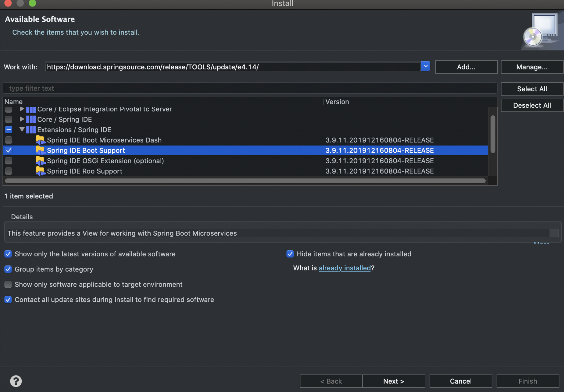
Task: Click the Name column header
Action: coord(13,102)
